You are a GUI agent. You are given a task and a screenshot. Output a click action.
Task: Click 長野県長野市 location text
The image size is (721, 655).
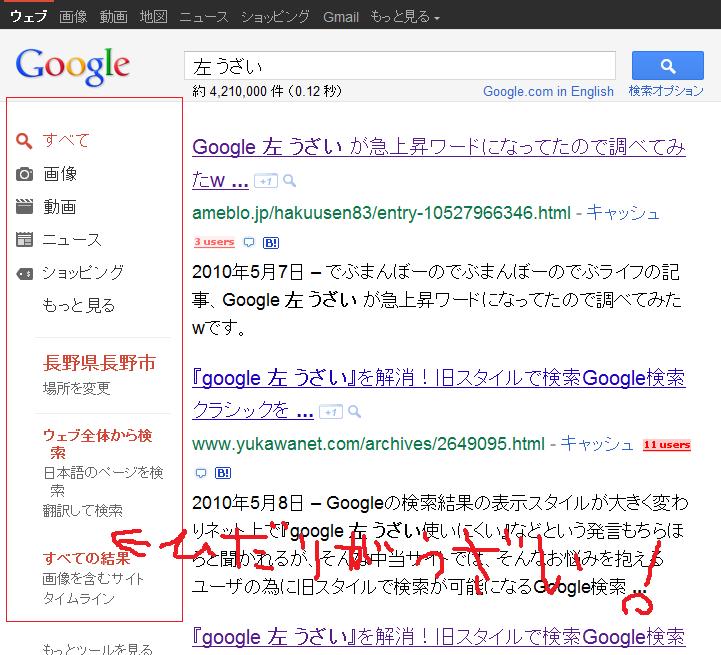(99, 363)
